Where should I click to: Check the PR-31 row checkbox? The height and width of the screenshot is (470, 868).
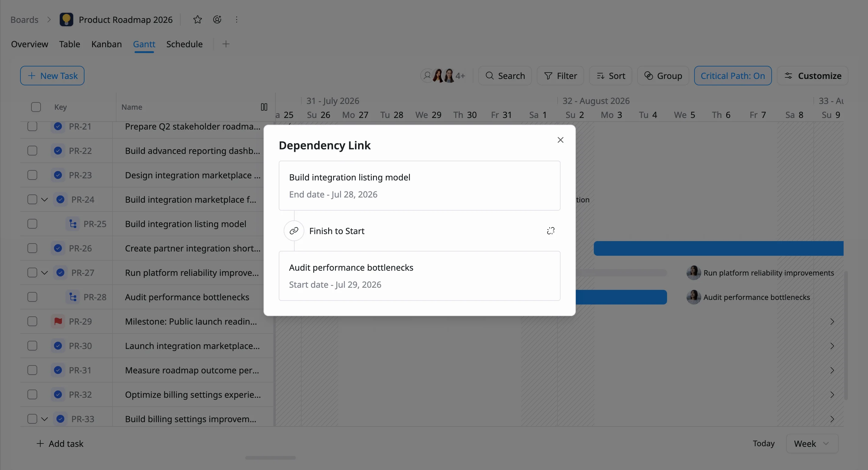click(32, 370)
